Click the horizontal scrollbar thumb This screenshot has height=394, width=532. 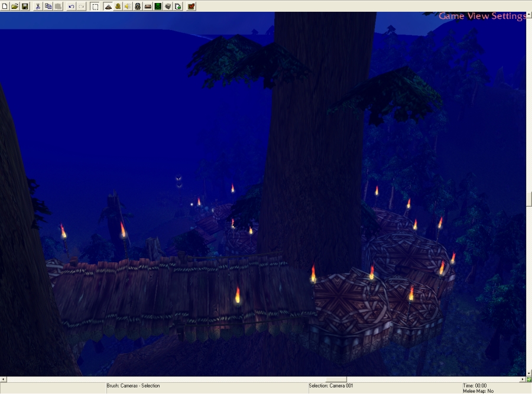tap(336, 379)
